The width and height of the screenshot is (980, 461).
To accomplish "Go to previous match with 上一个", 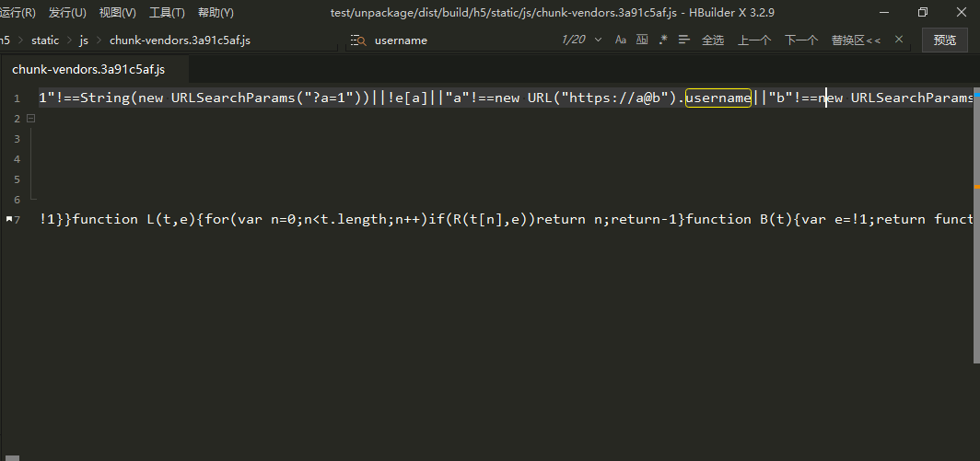I will pyautogui.click(x=754, y=40).
